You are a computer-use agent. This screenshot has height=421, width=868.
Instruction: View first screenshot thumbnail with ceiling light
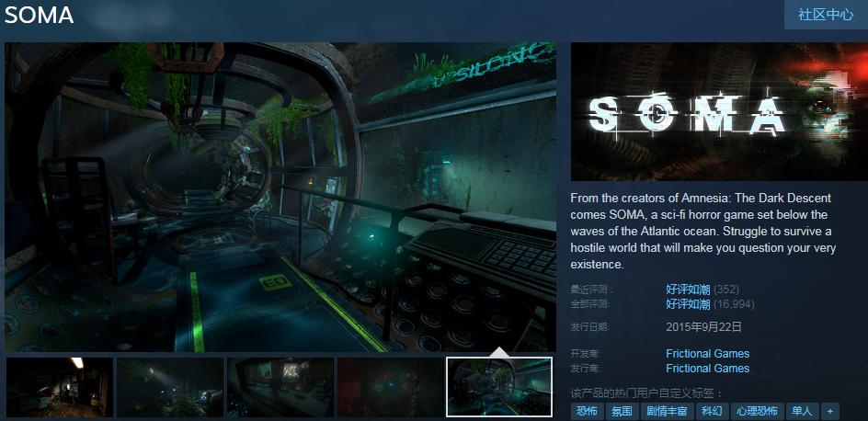coord(59,387)
